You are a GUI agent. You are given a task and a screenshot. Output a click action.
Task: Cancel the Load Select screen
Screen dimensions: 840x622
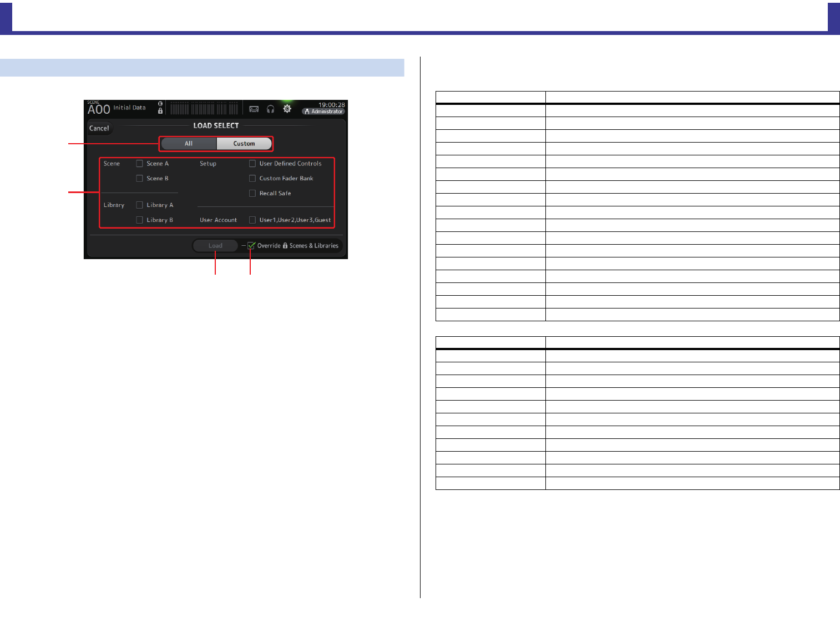pyautogui.click(x=99, y=128)
